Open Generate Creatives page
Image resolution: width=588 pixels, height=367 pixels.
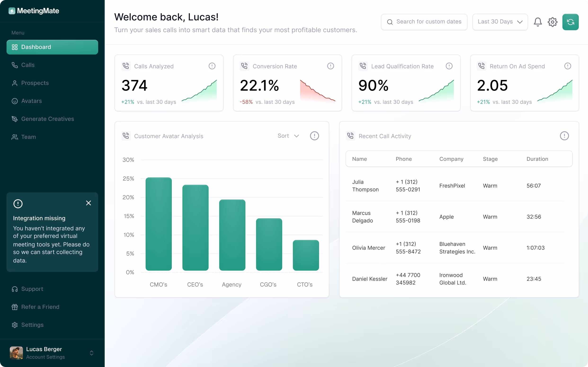point(47,119)
